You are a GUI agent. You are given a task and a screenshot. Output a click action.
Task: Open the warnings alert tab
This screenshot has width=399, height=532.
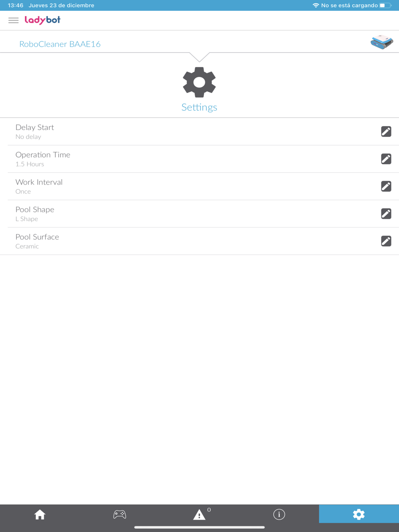tap(199, 514)
